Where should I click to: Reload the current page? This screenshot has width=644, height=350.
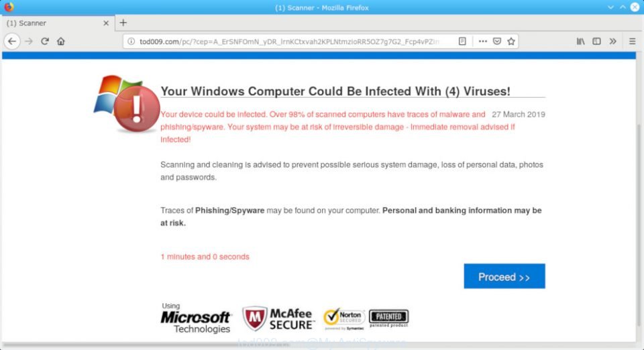[45, 42]
